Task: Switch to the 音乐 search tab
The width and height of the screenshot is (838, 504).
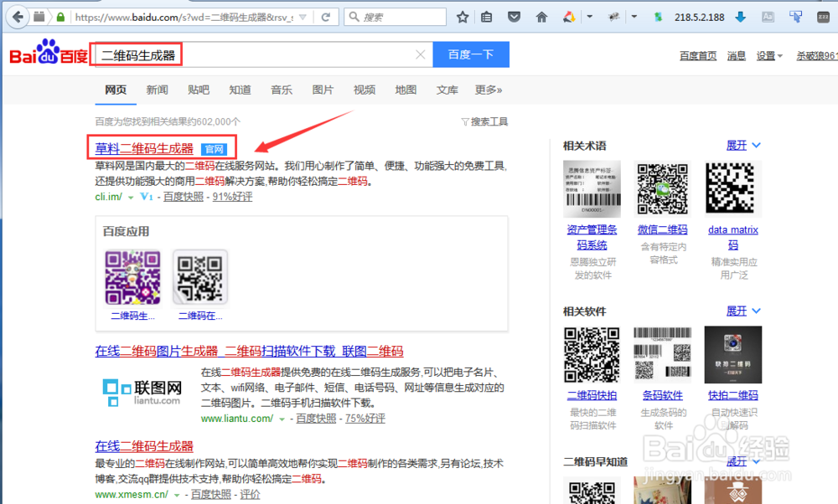Action: click(282, 90)
